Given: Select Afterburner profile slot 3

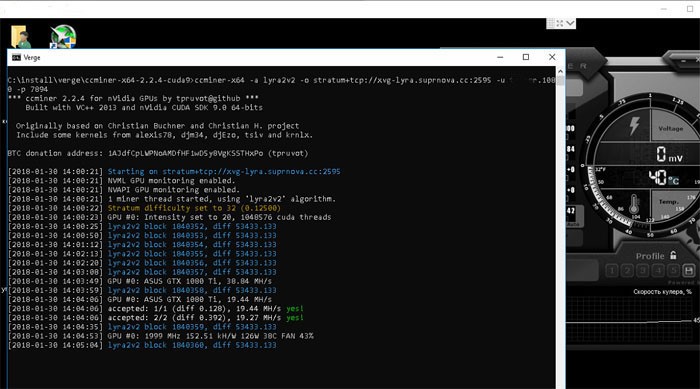Looking at the screenshot, I should 642,271.
